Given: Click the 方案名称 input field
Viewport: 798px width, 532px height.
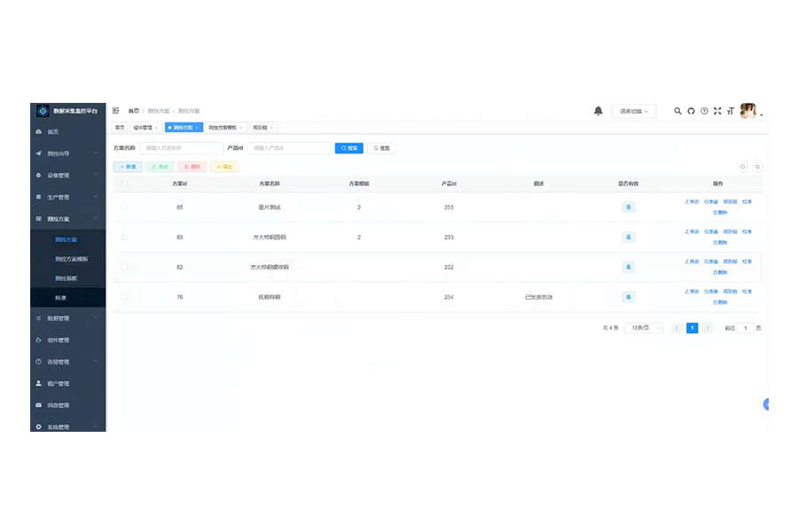Looking at the screenshot, I should point(181,148).
